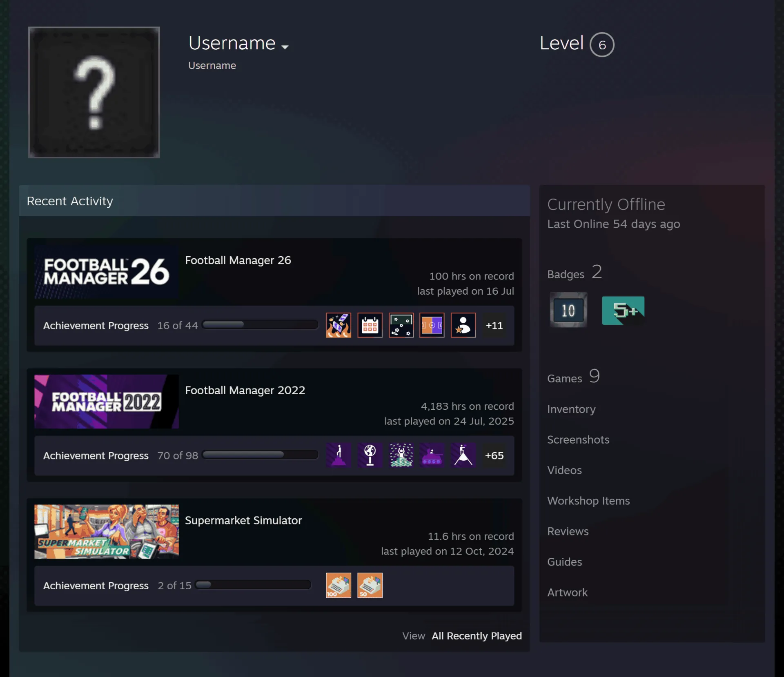The image size is (784, 677).
Task: Open the Badges section link
Action: point(574,273)
